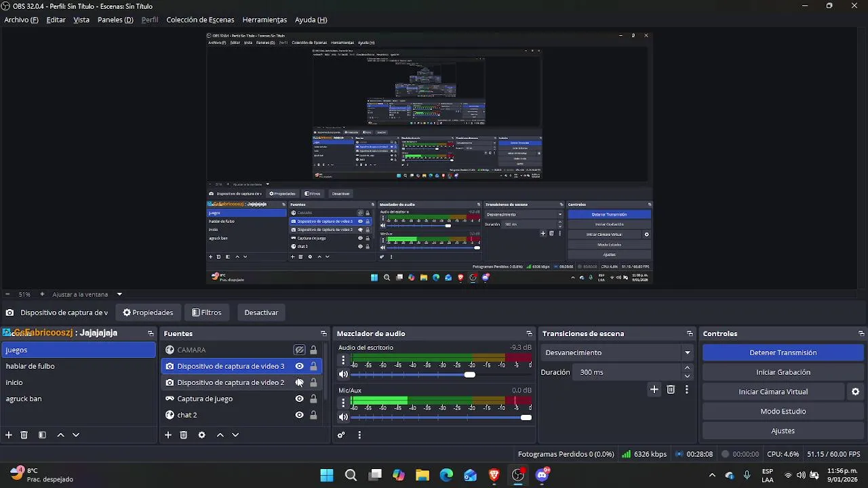Image resolution: width=868 pixels, height=488 pixels.
Task: Open the preview scaling dropdown arrow
Action: [x=119, y=294]
